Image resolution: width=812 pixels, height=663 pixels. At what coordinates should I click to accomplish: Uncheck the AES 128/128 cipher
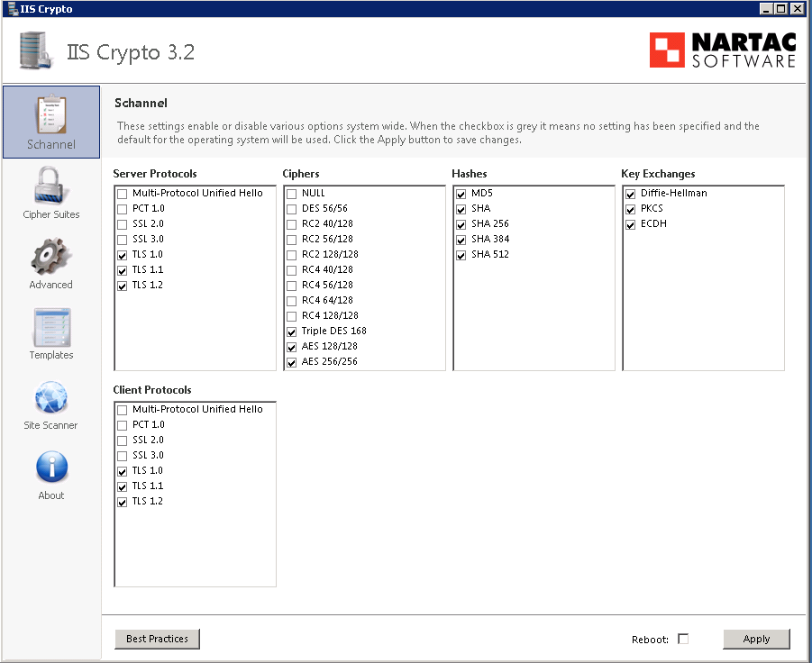[292, 348]
